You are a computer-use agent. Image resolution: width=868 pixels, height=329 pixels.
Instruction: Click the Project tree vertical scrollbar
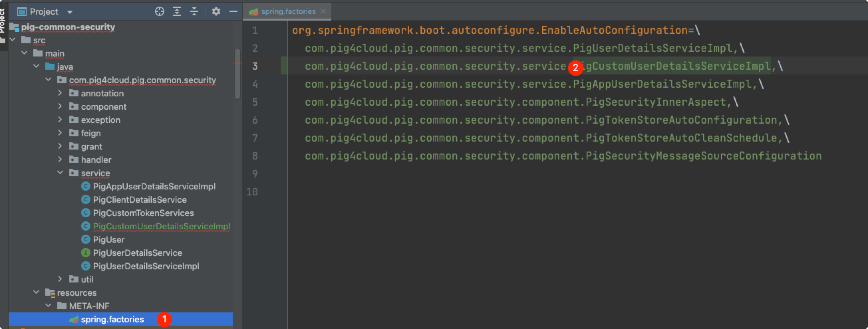pos(237,74)
